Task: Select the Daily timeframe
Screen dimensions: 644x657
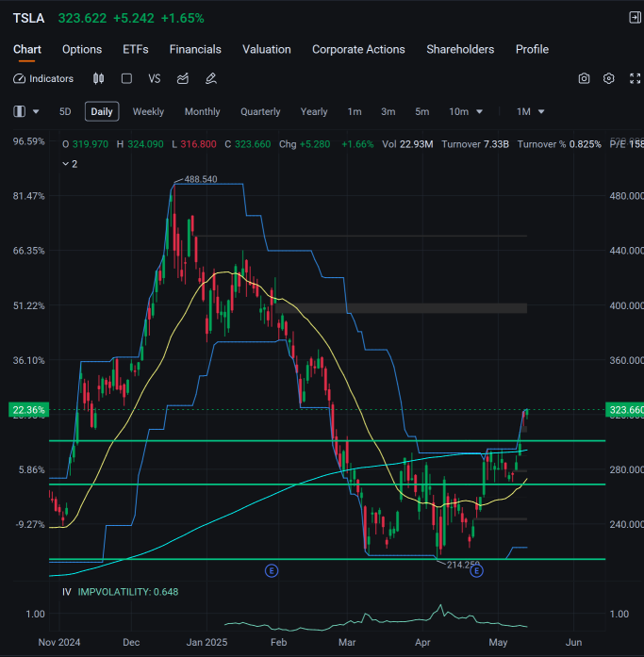Action: point(102,111)
